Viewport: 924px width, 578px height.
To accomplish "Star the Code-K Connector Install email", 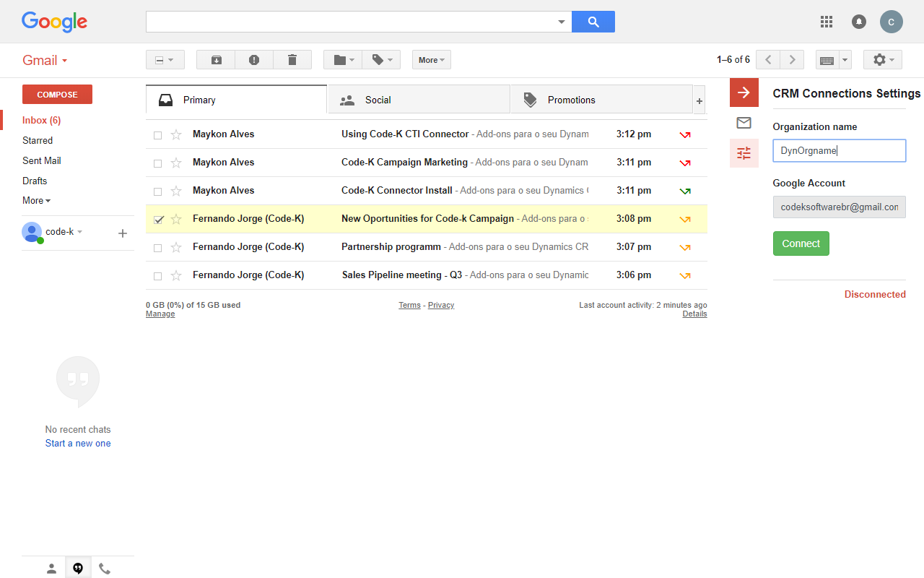I will pos(176,191).
